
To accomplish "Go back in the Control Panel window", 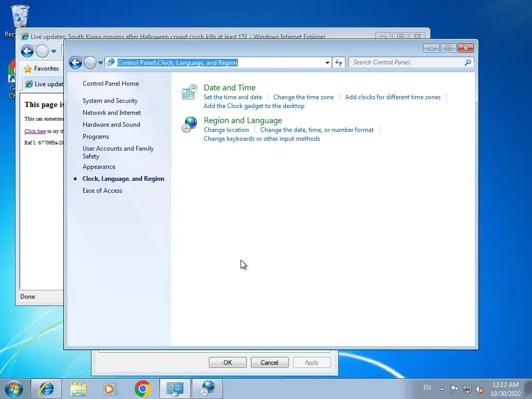I will click(x=75, y=62).
